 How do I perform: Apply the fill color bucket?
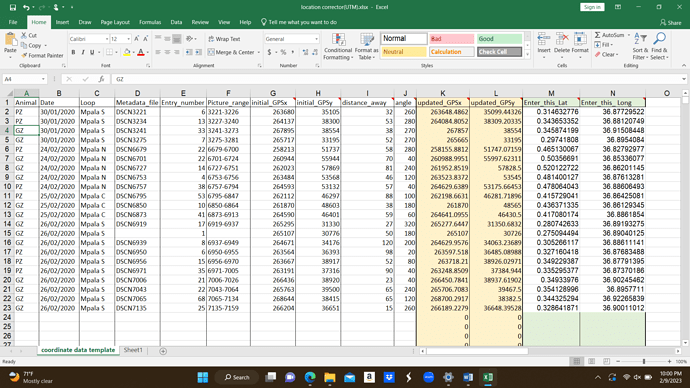[127, 52]
